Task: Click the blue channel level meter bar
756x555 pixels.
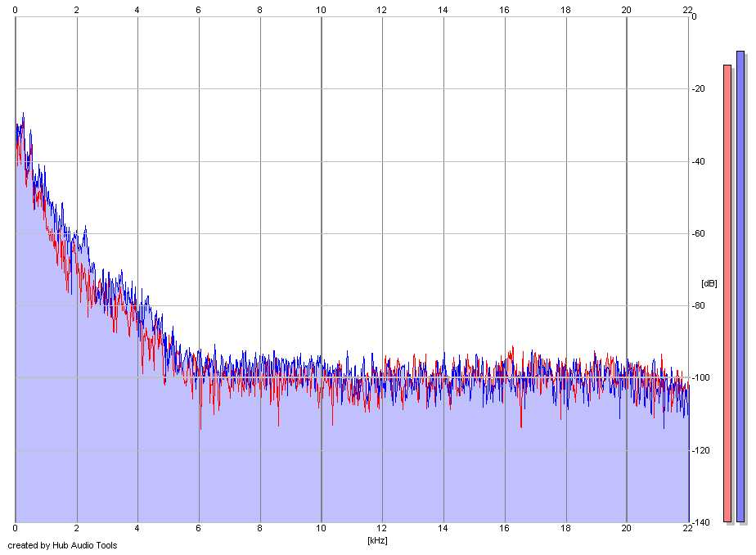Action: tap(740, 287)
